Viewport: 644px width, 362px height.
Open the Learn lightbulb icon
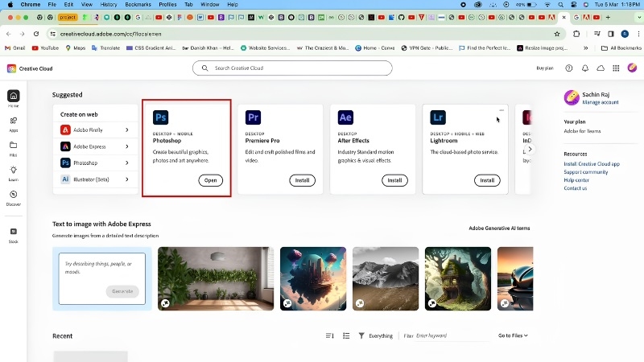point(13,170)
